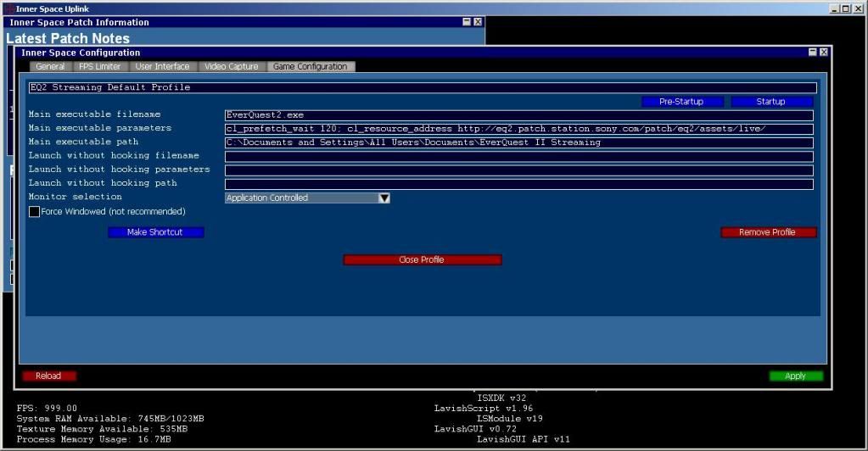
Task: Select the User Interface tab
Action: point(163,67)
